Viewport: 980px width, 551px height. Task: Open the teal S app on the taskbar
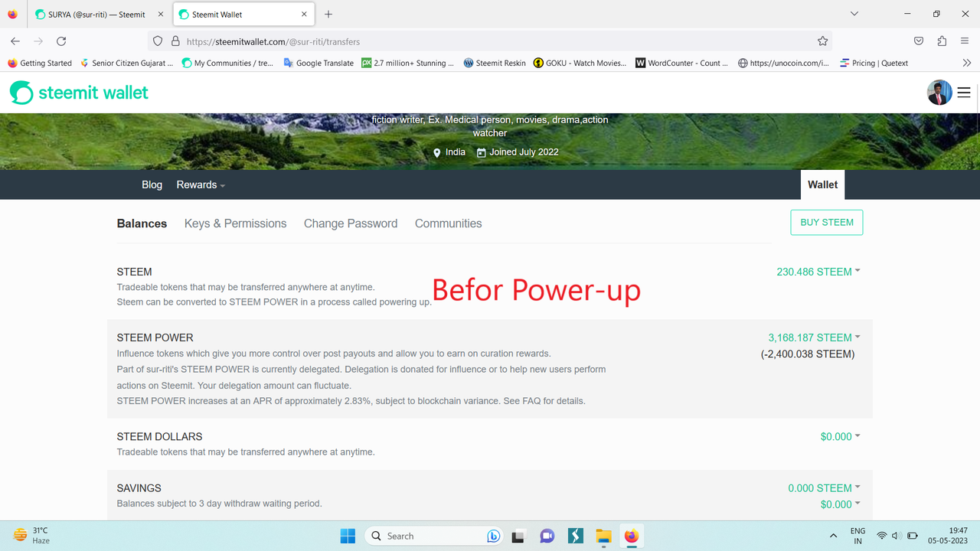[576, 536]
